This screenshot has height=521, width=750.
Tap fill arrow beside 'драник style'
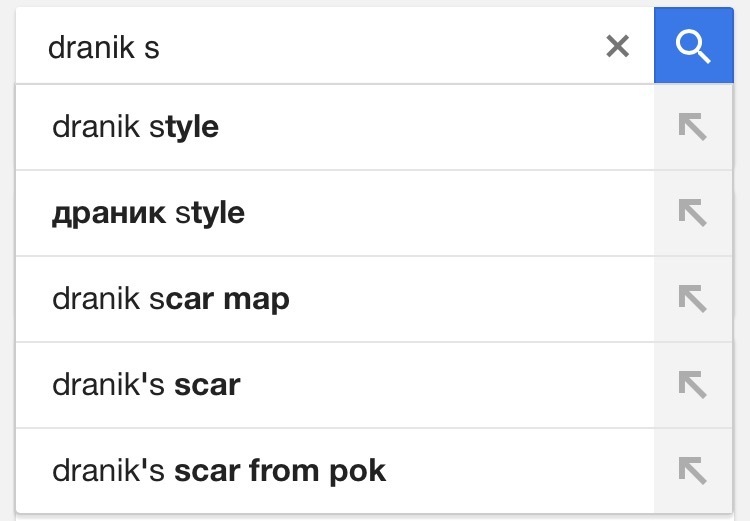click(x=692, y=213)
